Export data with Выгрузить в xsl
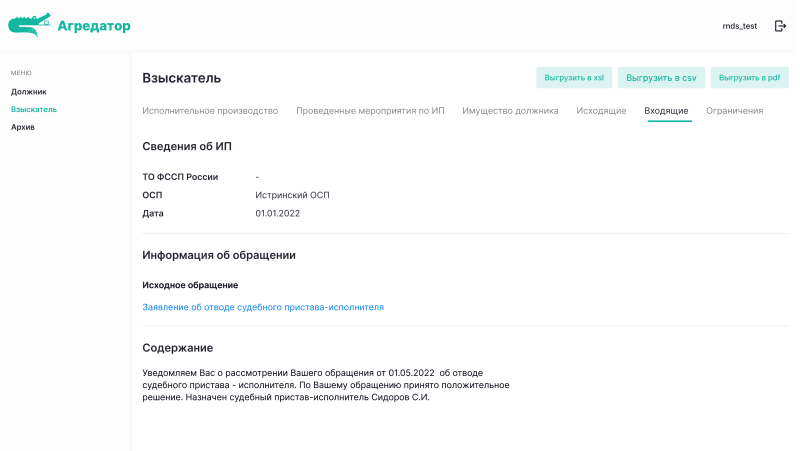This screenshot has width=800, height=451. click(x=573, y=77)
